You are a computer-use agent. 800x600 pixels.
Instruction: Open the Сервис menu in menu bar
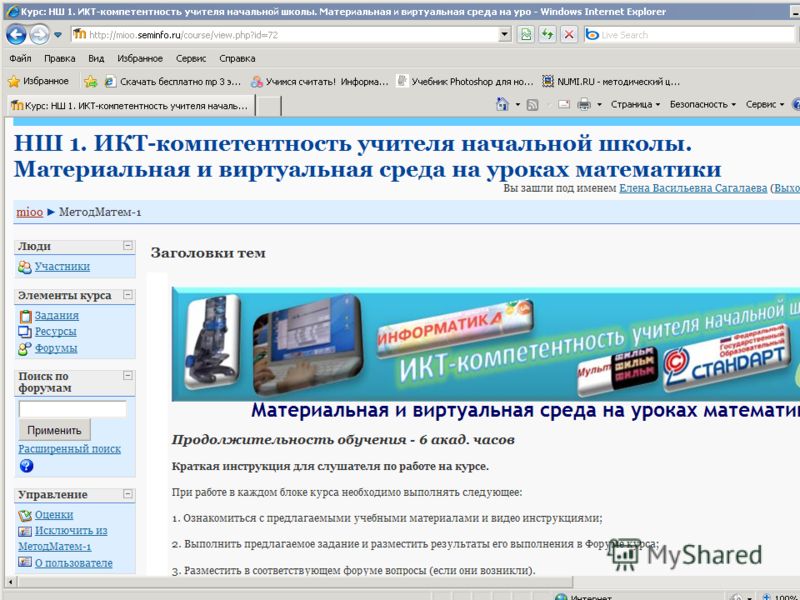[x=191, y=59]
